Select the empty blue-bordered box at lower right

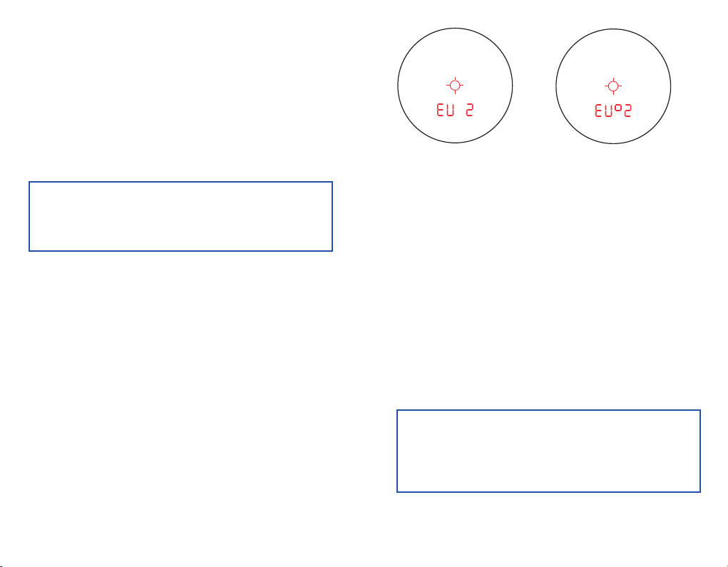click(x=548, y=451)
